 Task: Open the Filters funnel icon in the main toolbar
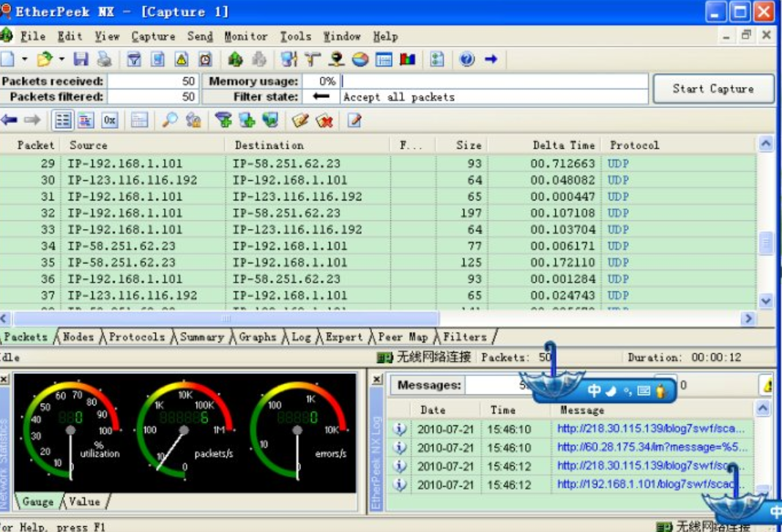tap(134, 59)
